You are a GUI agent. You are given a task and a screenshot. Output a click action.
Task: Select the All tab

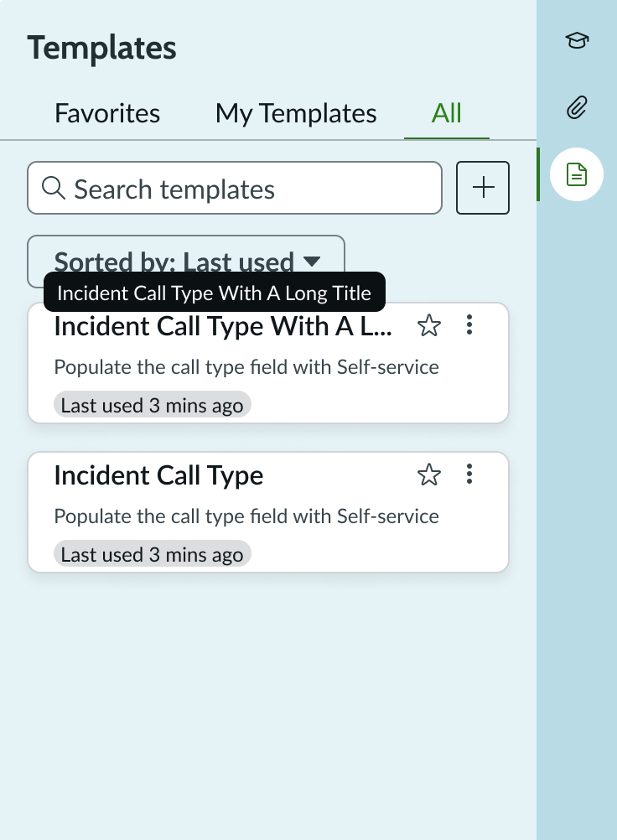point(446,113)
